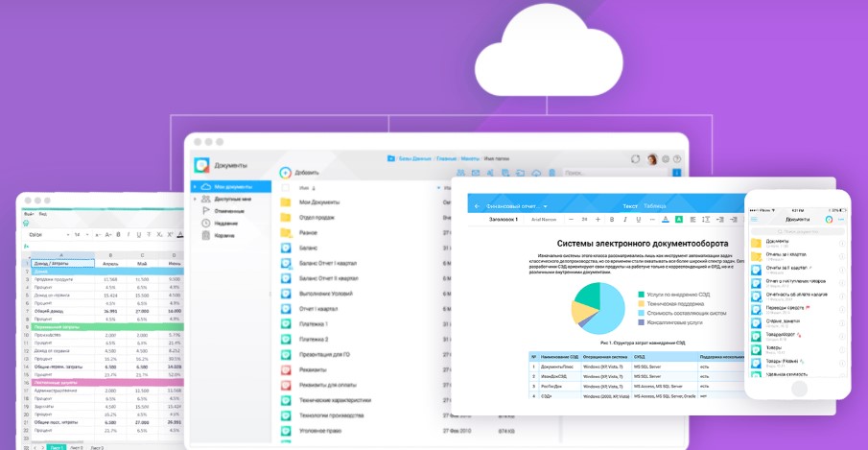This screenshot has width=868, height=450.
Task: Tick the select-all checkbox in file list header
Action: pos(286,188)
